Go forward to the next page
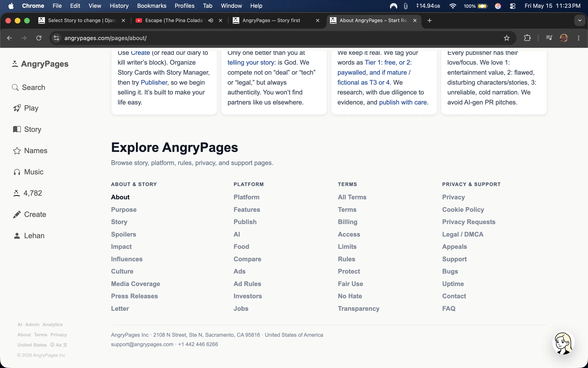This screenshot has width=588, height=368. pyautogui.click(x=24, y=38)
